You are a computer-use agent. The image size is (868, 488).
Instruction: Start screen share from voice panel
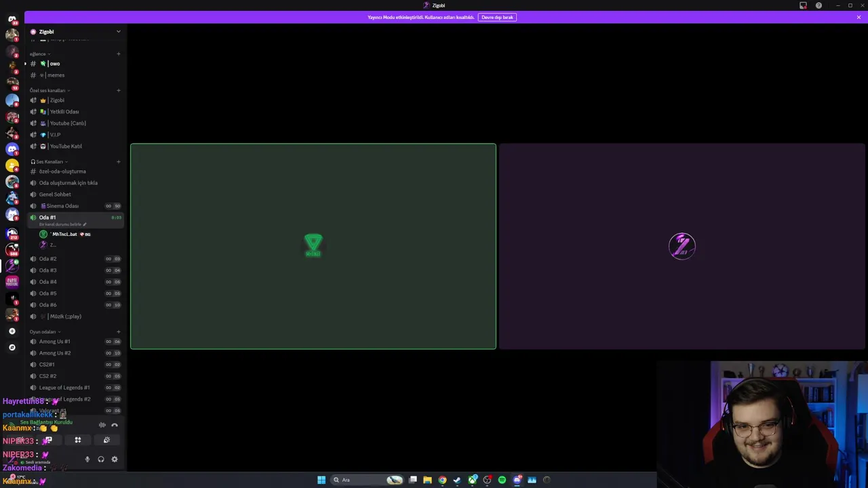[x=48, y=440]
